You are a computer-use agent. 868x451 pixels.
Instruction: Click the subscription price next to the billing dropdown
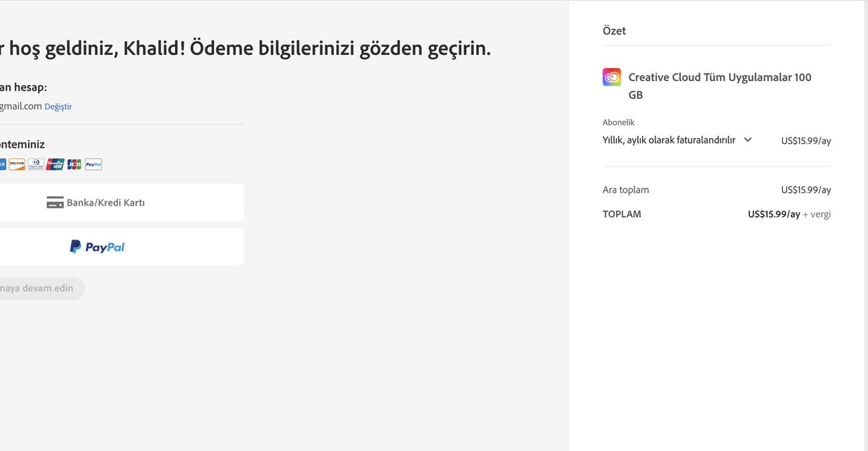click(x=806, y=140)
